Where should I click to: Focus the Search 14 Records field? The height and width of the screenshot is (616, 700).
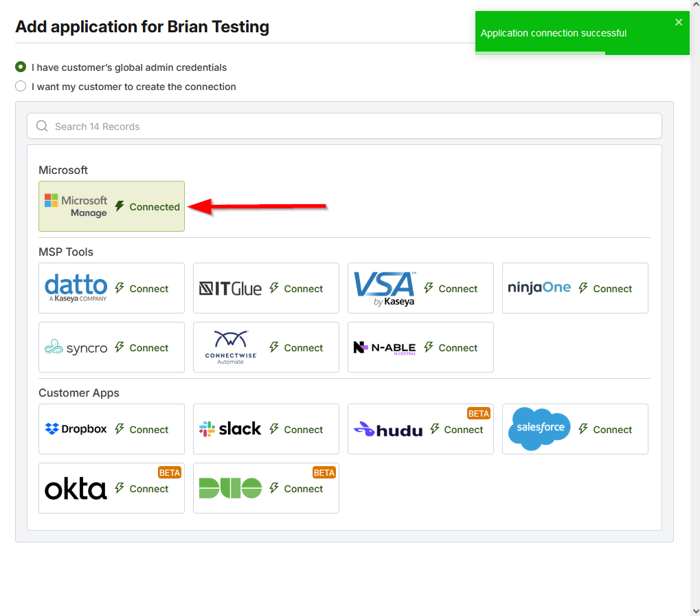343,126
